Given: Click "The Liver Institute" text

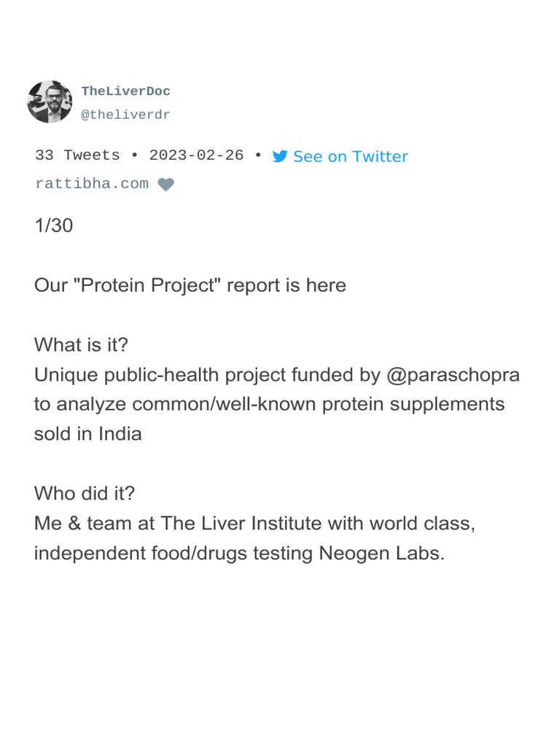Looking at the screenshot, I should tap(241, 524).
